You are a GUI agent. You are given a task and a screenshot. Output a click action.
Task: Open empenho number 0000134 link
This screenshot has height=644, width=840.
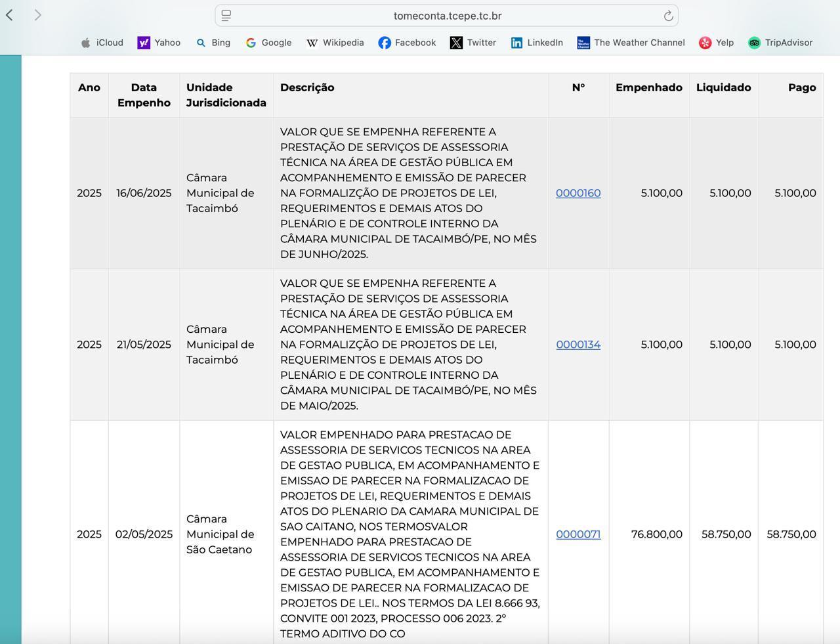click(x=578, y=345)
